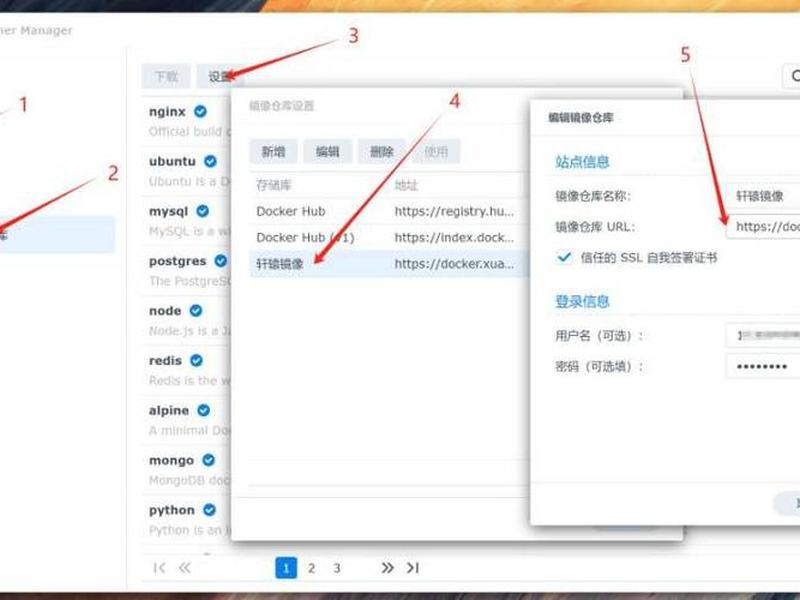The height and width of the screenshot is (600, 800).
Task: Toggle 信任的 SSL 自我签署证书 checkbox
Action: 564,257
